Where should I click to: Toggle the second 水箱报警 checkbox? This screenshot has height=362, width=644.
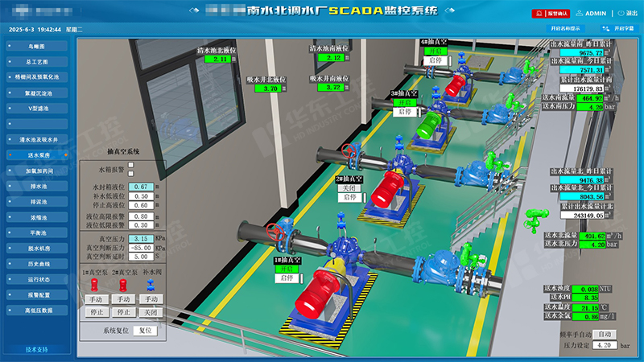point(131,175)
